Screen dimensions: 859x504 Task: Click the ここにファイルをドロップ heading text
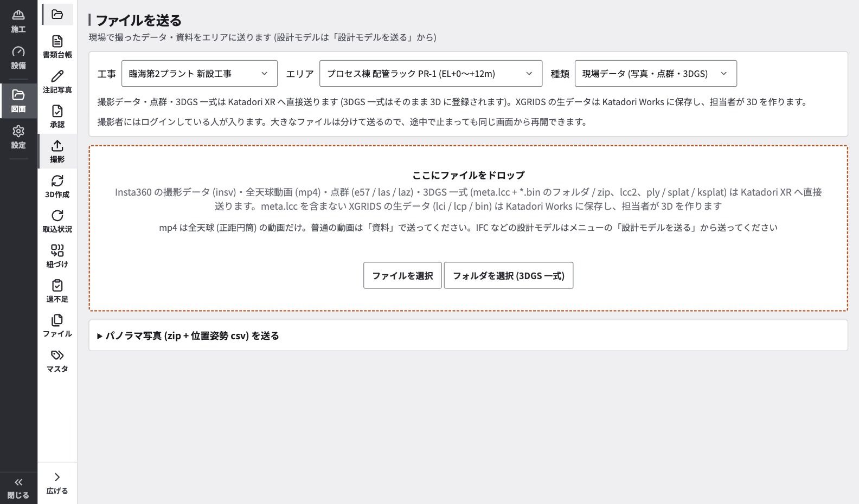click(469, 175)
